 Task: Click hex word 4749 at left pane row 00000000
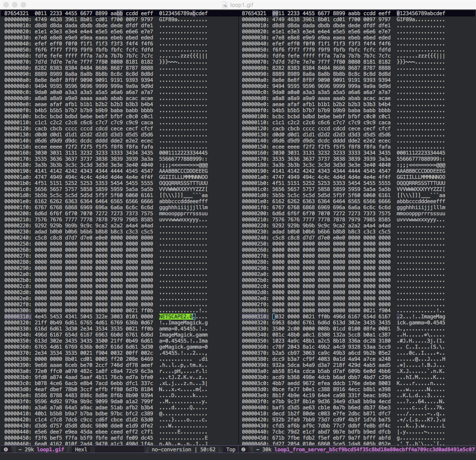41,19
